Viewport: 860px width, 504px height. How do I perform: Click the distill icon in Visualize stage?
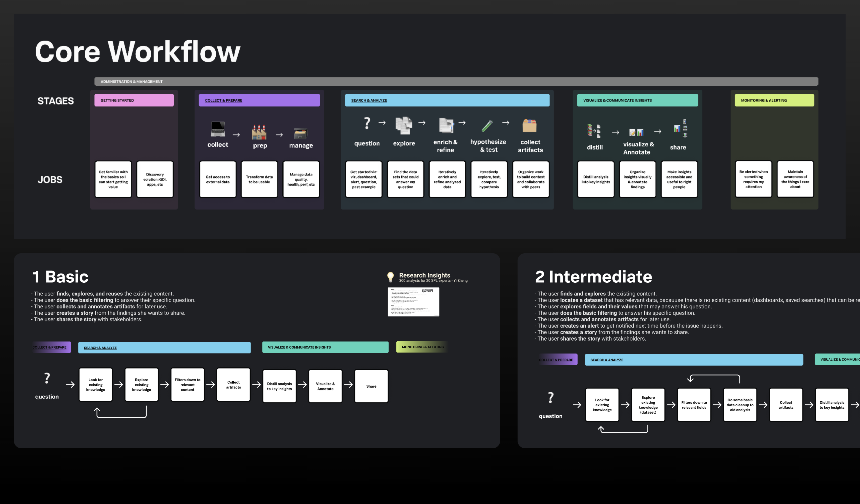tap(594, 131)
